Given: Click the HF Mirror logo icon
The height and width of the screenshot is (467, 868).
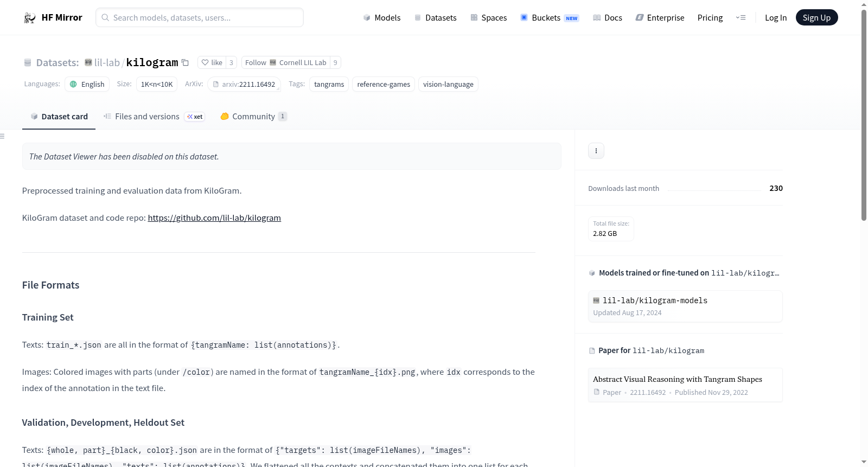Looking at the screenshot, I should [x=30, y=18].
